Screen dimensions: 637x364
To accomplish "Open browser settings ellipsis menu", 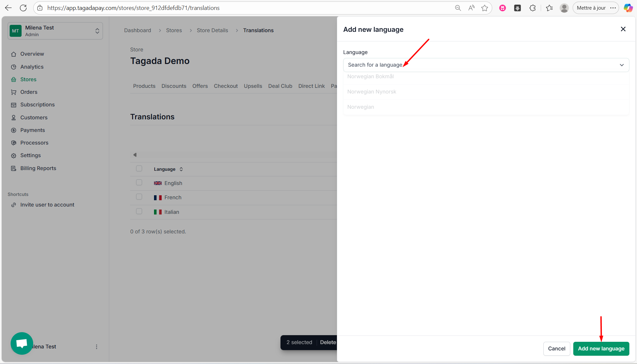I will [x=613, y=8].
